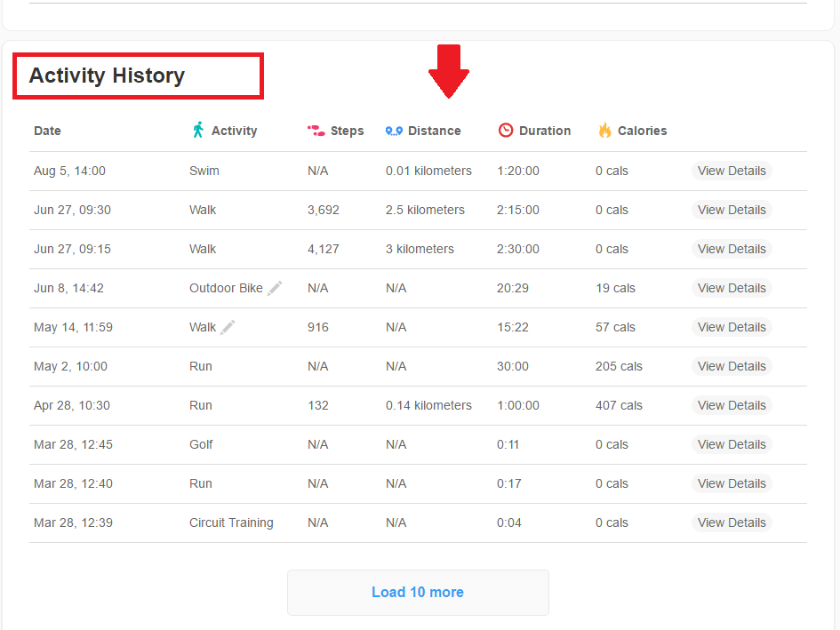Open View Details for Jun 27, 09:30 Walk

click(x=732, y=210)
